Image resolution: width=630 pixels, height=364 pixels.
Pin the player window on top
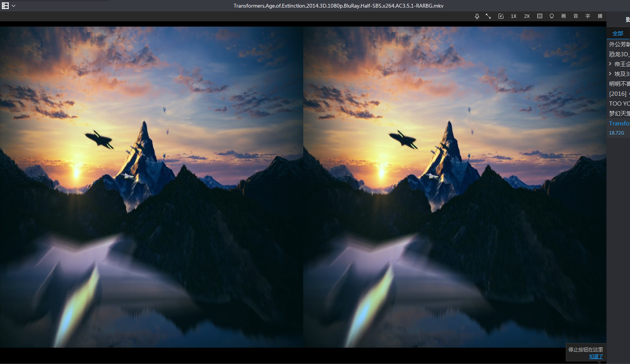point(477,16)
